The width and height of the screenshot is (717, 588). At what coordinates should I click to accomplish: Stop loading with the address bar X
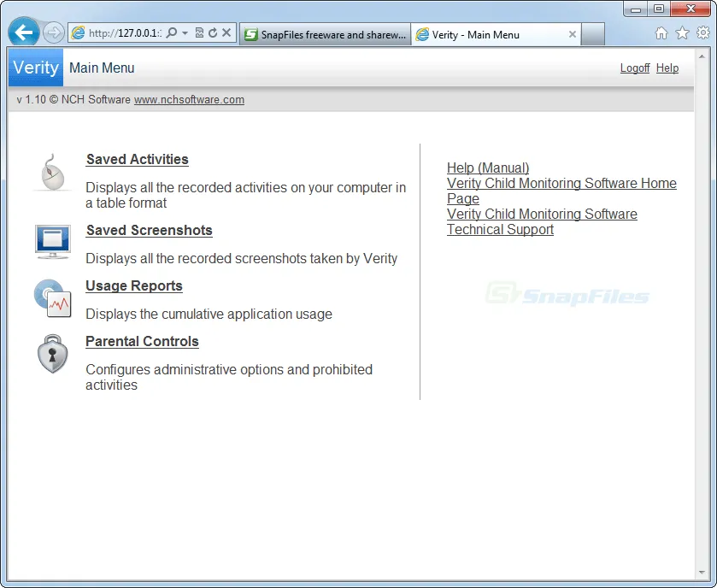[x=226, y=32]
